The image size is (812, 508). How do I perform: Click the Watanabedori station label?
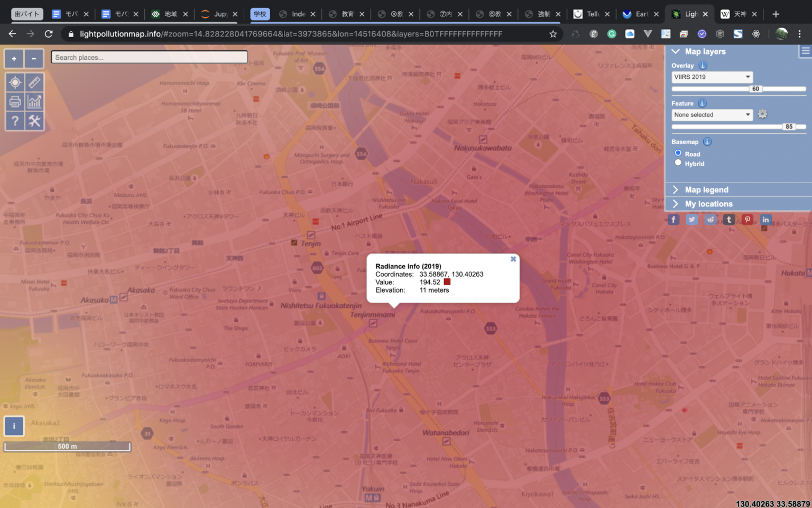click(x=446, y=432)
